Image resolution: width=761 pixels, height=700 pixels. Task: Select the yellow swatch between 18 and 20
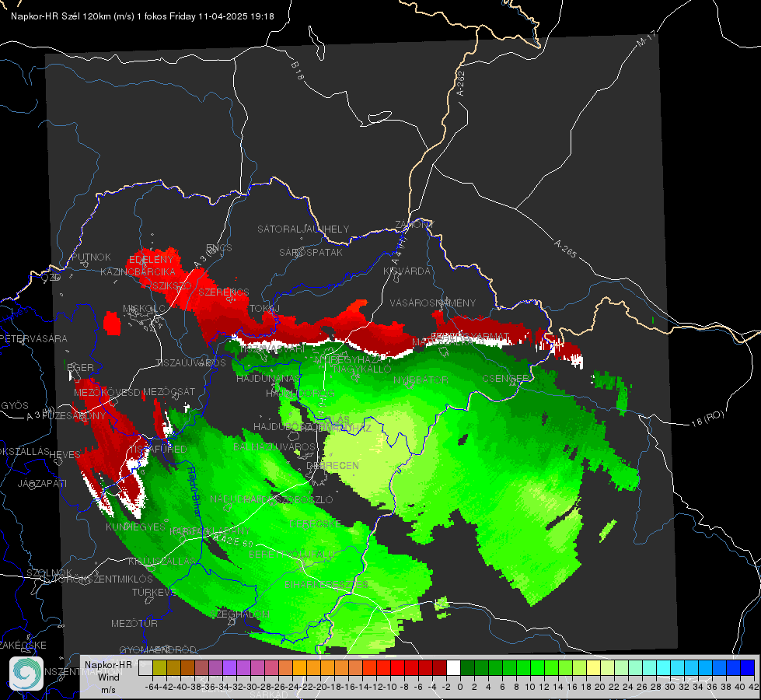coord(593,667)
